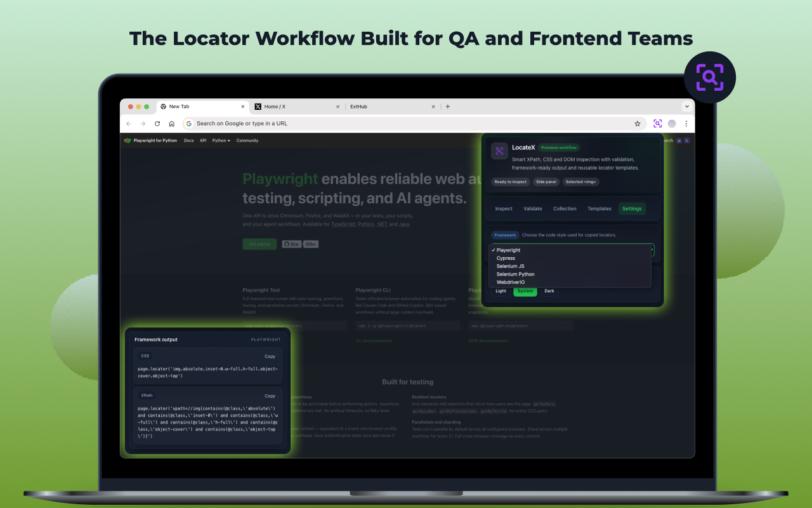Click the Premium workflow badge
812x508 pixels.
(x=559, y=147)
